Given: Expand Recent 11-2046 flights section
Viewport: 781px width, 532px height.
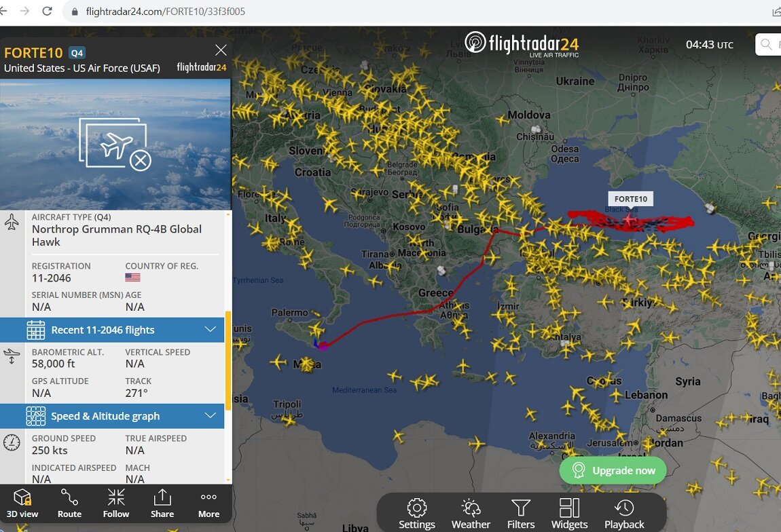Looking at the screenshot, I should click(112, 330).
